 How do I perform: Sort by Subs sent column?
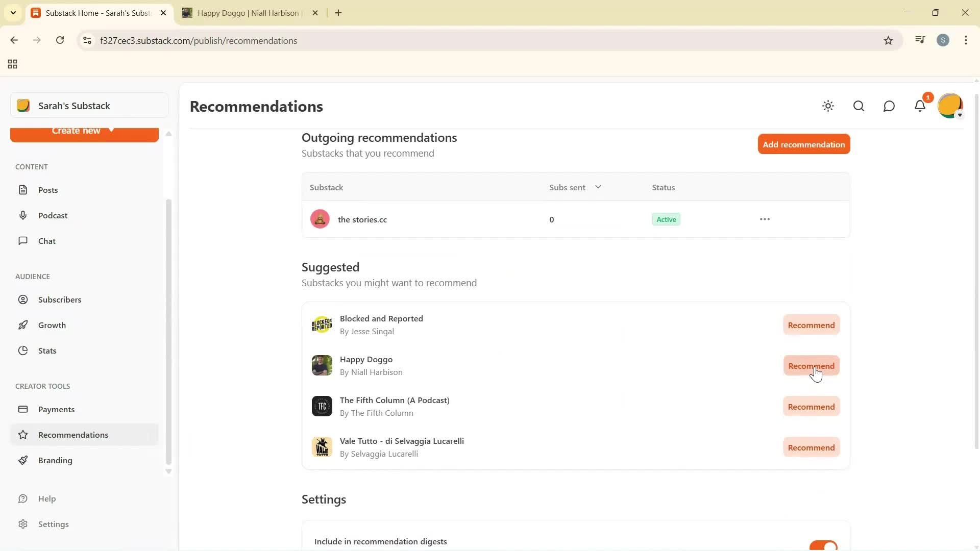pyautogui.click(x=575, y=187)
